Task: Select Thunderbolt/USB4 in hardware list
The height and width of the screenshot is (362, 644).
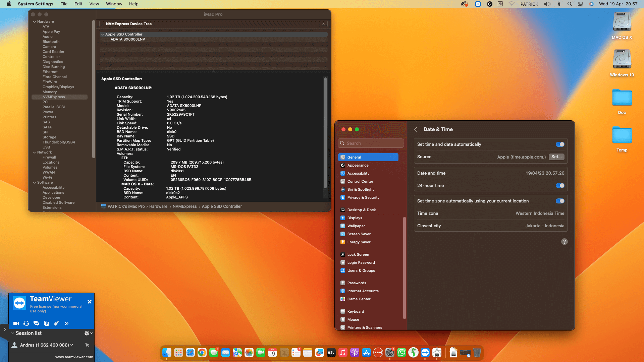Action: 59,142
